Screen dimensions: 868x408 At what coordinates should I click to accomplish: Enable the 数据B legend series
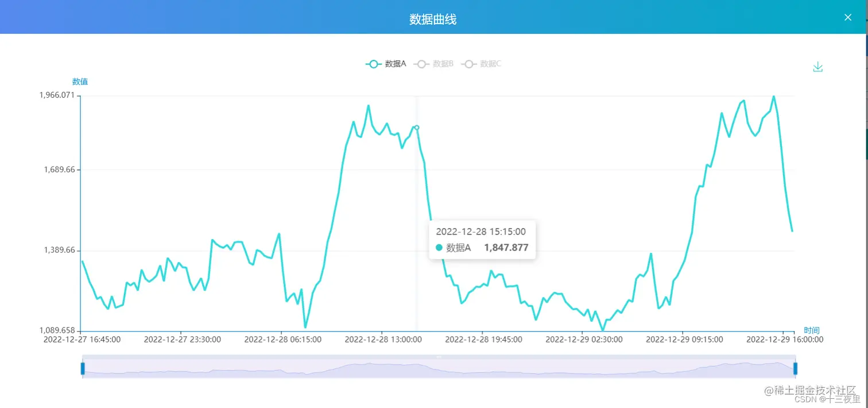[x=433, y=64]
